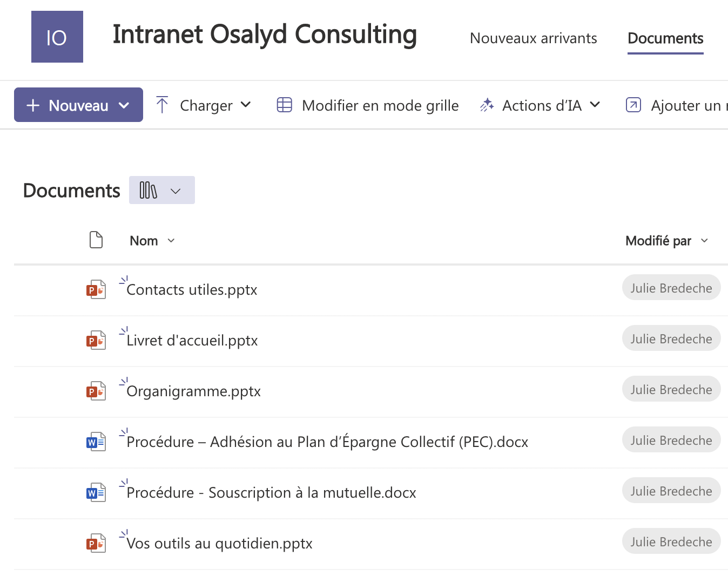
Task: Open the view selector next to Documents heading
Action: (x=161, y=190)
